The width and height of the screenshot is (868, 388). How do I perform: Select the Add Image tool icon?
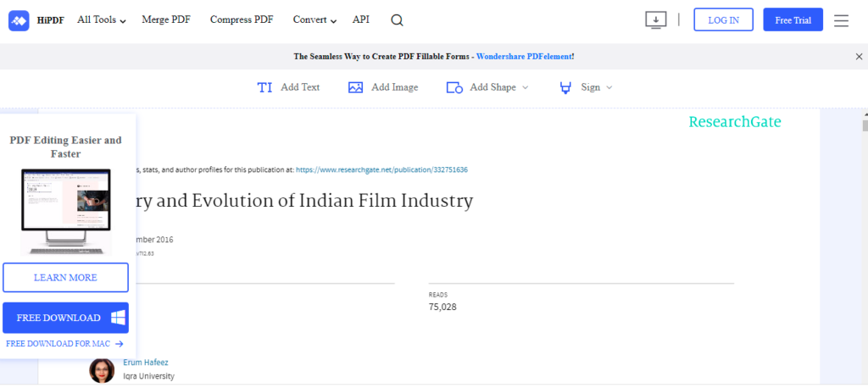coord(356,87)
